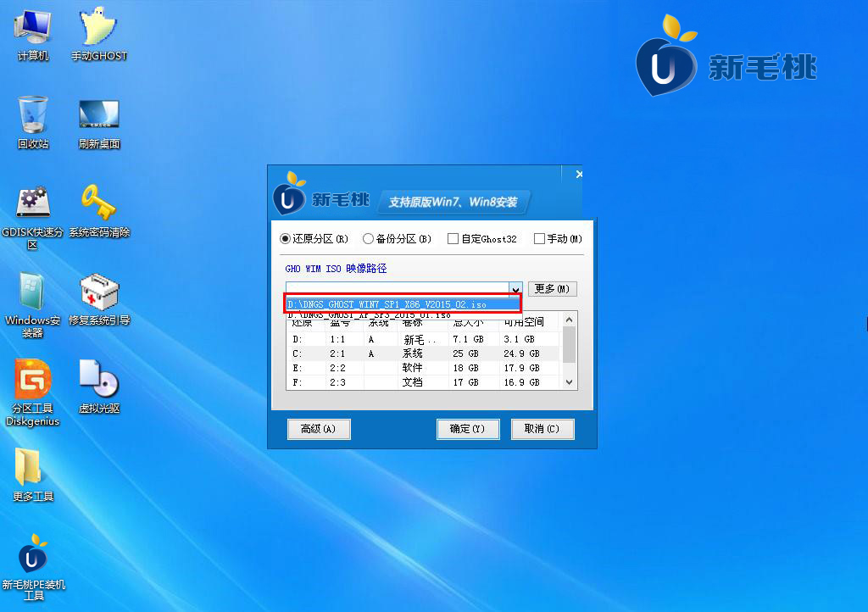
Task: Select the 还原分区(R) radio button
Action: tap(286, 239)
